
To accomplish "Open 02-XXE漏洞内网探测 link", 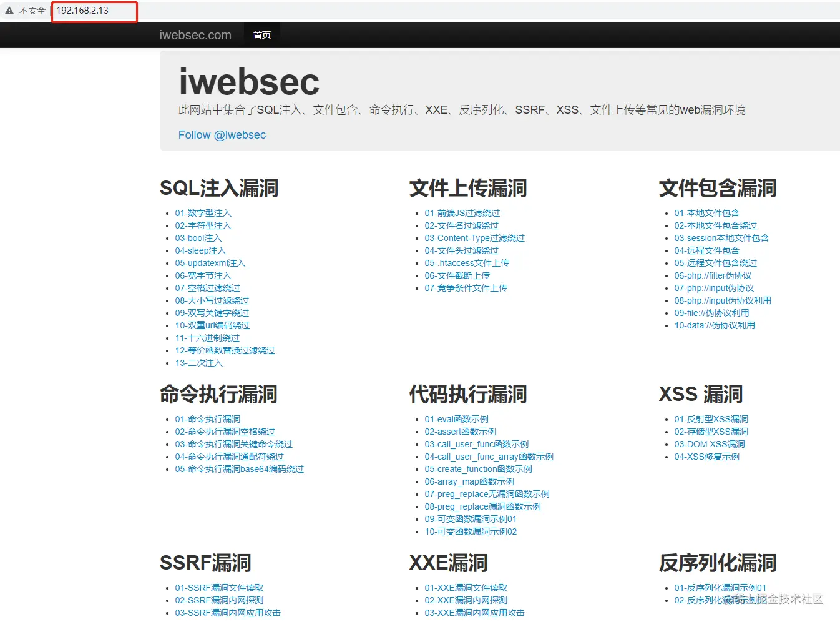I will (466, 600).
